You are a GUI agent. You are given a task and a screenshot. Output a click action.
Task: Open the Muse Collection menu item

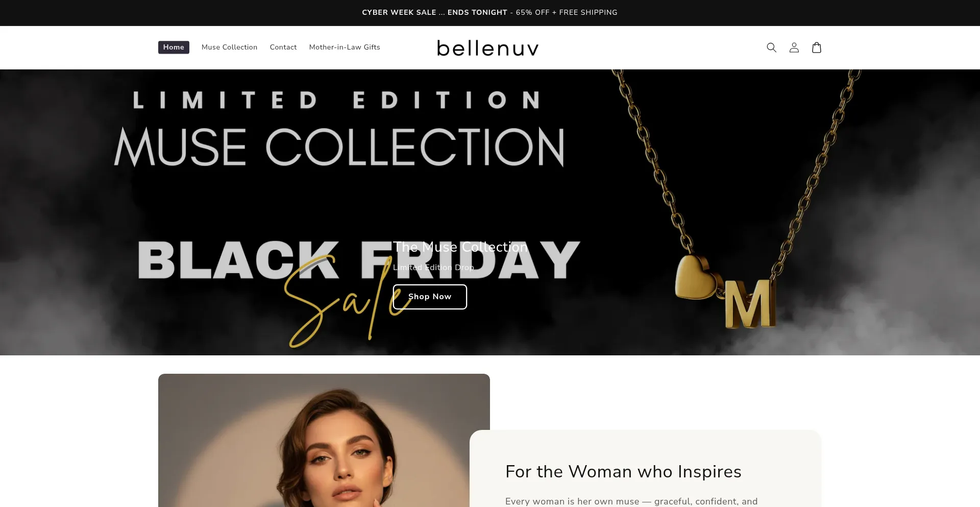click(x=229, y=47)
